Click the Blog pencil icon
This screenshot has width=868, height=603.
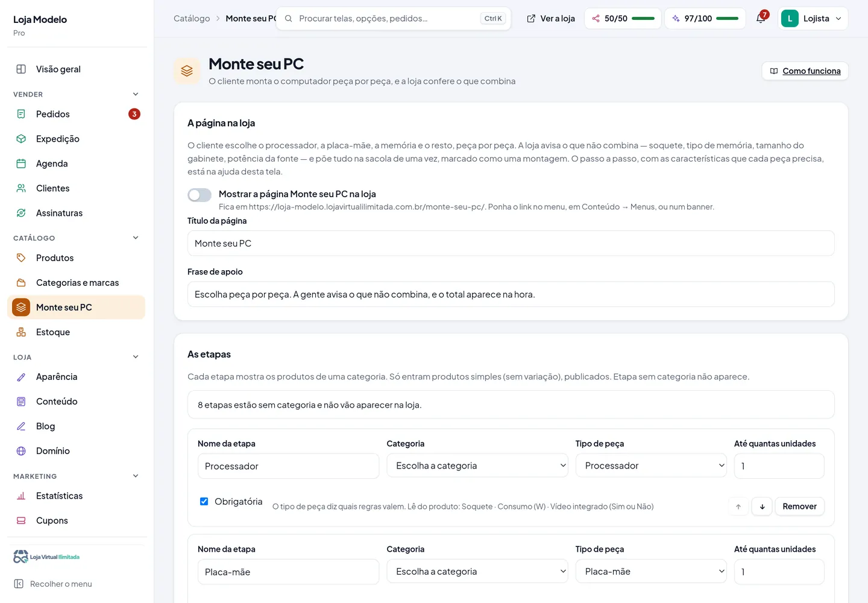[x=21, y=426]
